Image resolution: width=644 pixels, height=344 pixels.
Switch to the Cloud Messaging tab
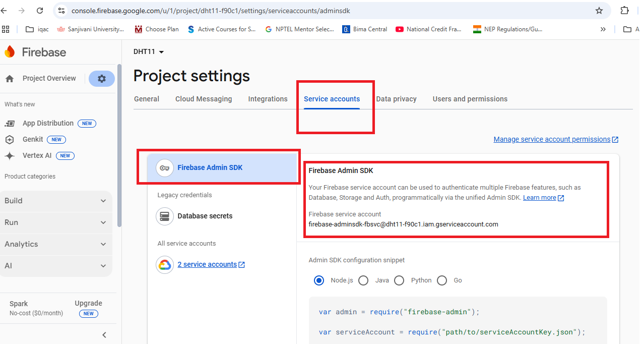pyautogui.click(x=204, y=99)
